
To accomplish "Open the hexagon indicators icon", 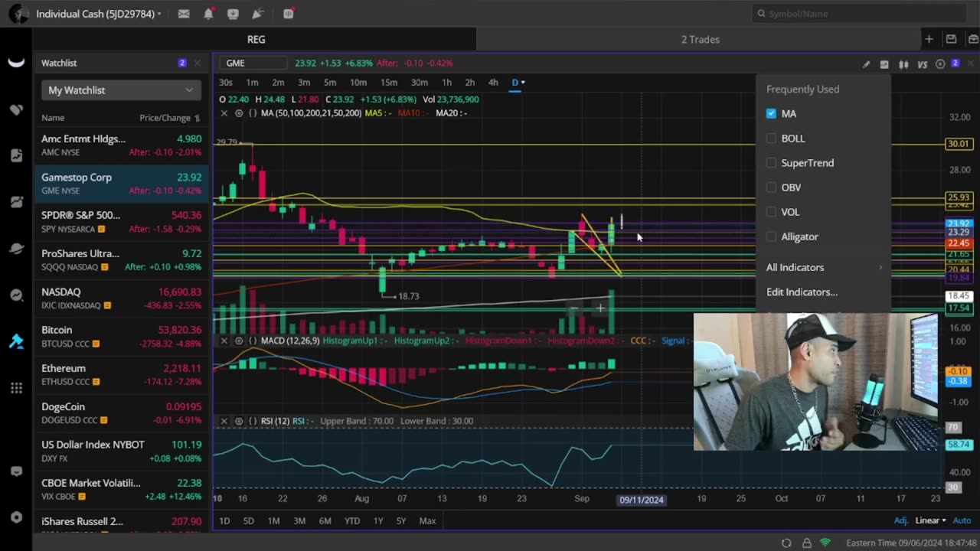I will 940,64.
